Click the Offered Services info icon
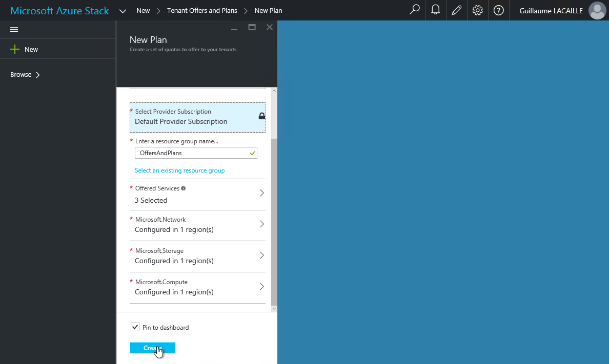The height and width of the screenshot is (364, 609). coord(184,188)
